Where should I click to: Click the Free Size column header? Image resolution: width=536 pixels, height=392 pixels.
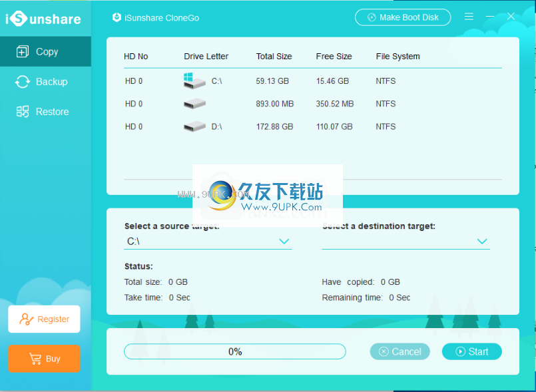coord(334,57)
